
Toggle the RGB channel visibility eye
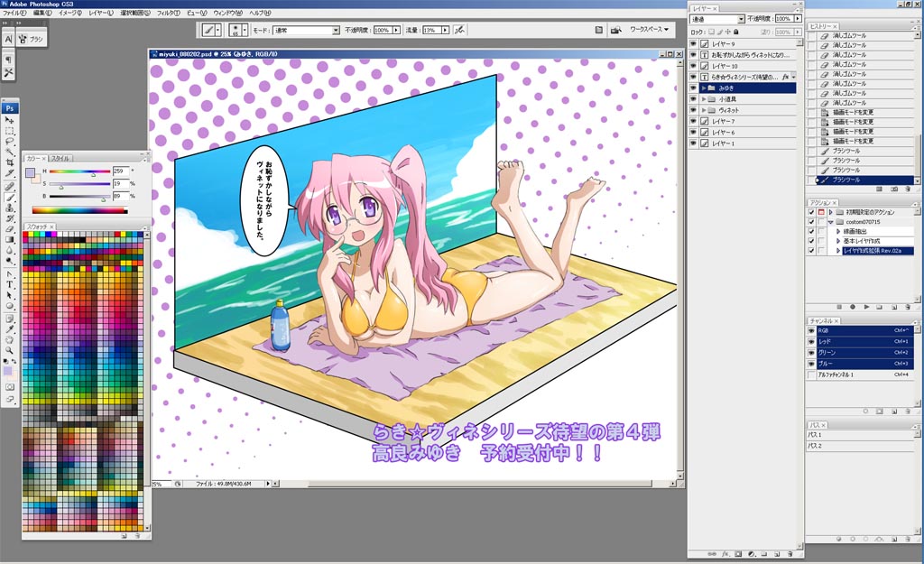point(811,330)
